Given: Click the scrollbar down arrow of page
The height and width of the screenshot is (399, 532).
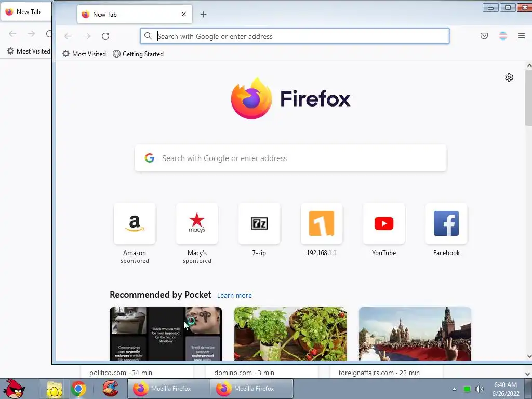Looking at the screenshot, I should pyautogui.click(x=528, y=356).
